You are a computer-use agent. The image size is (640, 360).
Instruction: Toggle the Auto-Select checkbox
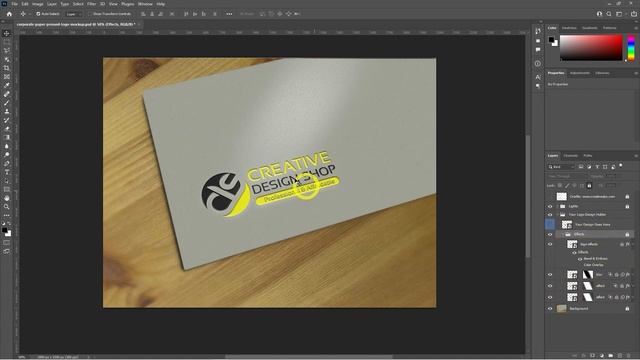[38, 14]
